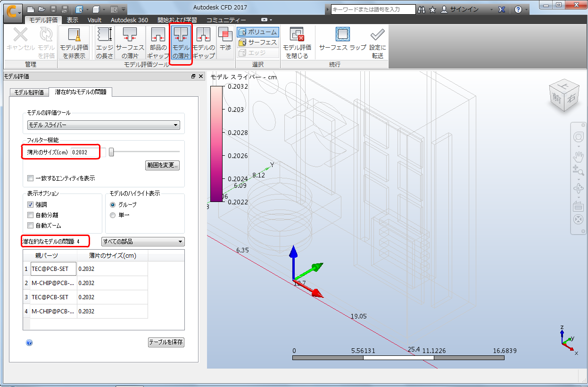The width and height of the screenshot is (588, 387).
Task: Select the 単一 radio button
Action: pyautogui.click(x=113, y=215)
